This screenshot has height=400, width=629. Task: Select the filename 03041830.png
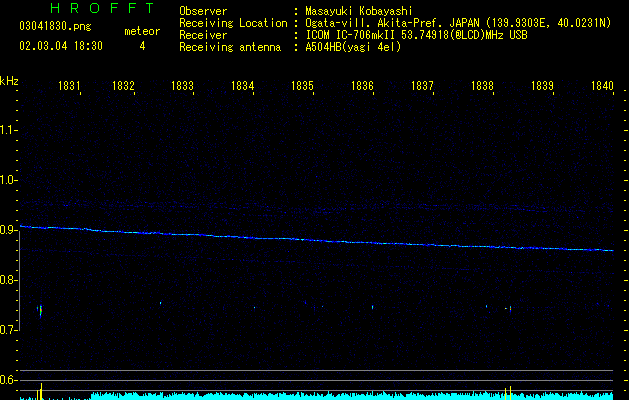tap(55, 27)
